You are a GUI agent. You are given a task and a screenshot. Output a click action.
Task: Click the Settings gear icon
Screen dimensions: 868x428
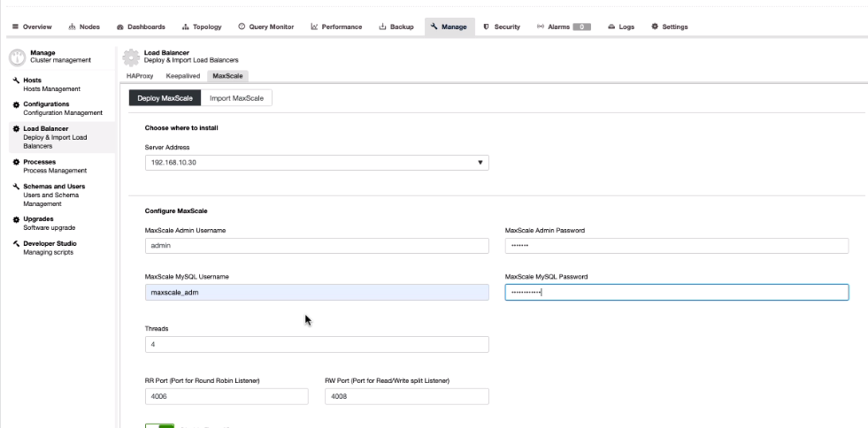(x=655, y=27)
